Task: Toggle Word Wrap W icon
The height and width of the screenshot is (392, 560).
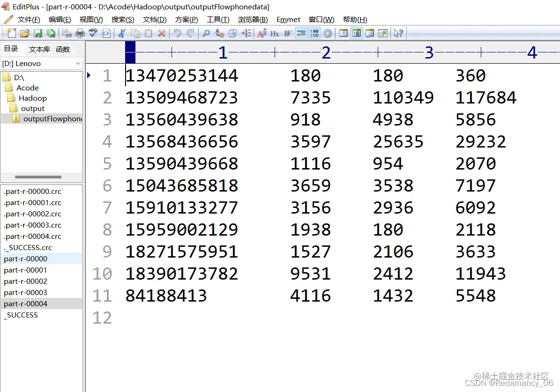Action: click(x=288, y=34)
